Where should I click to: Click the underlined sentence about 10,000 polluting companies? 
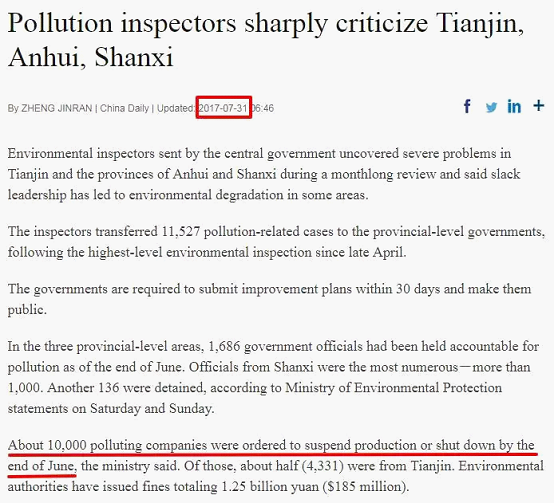pyautogui.click(x=271, y=445)
